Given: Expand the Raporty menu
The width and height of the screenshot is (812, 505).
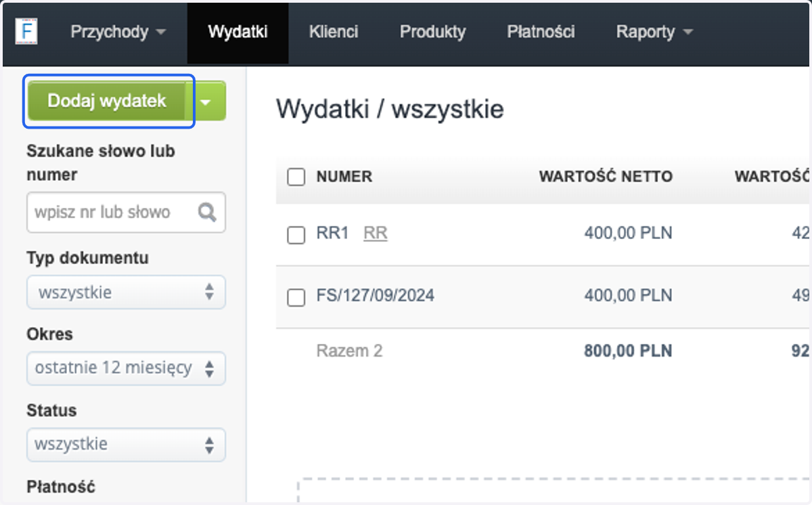Looking at the screenshot, I should point(654,32).
